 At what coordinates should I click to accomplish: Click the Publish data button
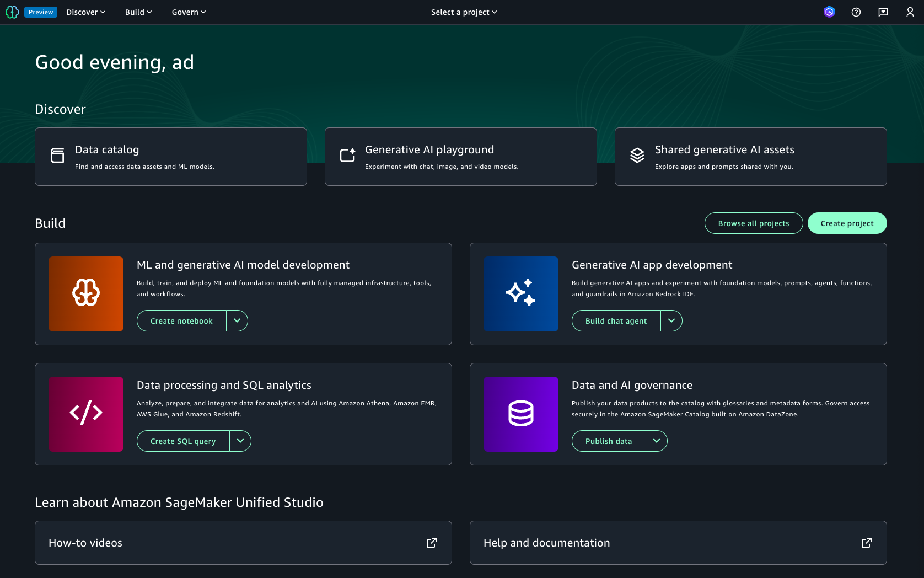click(609, 441)
